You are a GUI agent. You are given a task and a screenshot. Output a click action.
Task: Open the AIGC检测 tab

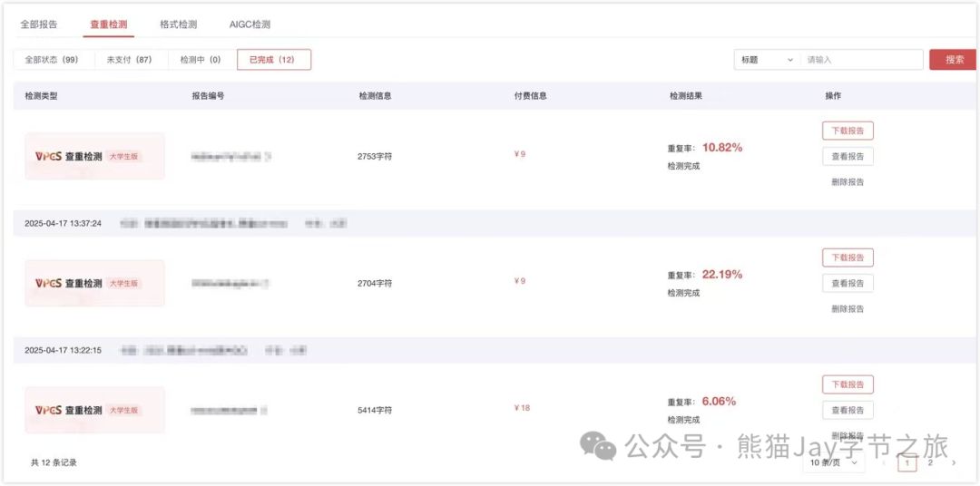tap(248, 24)
